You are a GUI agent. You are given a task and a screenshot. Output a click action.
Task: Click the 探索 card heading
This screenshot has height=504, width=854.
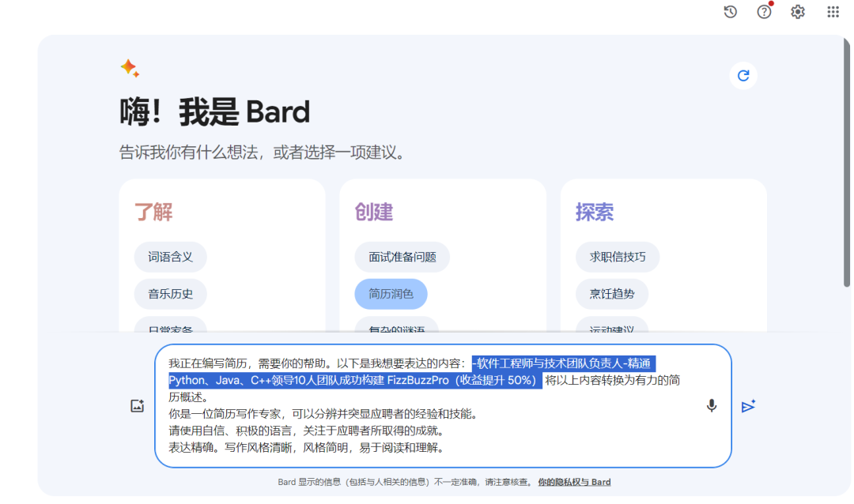[595, 213]
